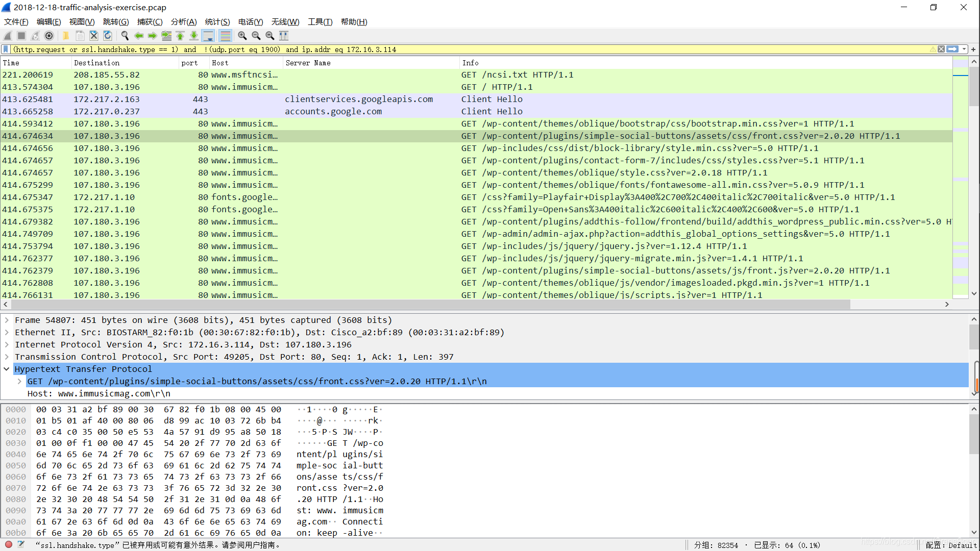
Task: Open the 统计(S) menu
Action: 217,22
